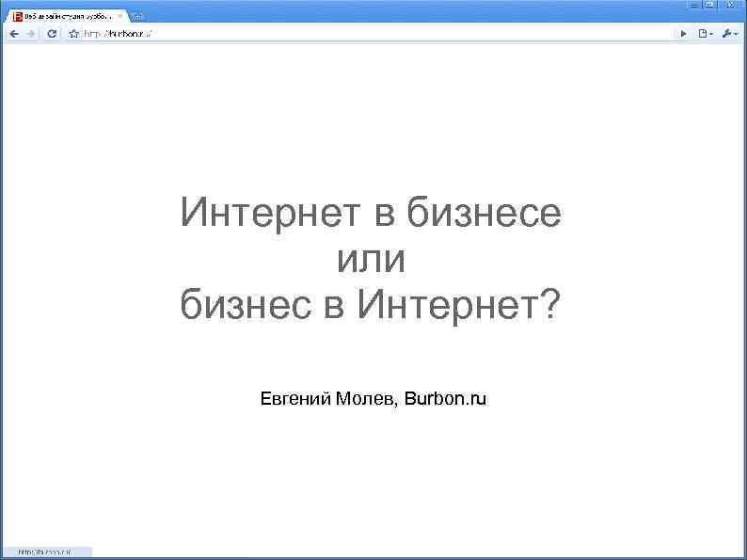Open the wrench tools menu

(730, 34)
